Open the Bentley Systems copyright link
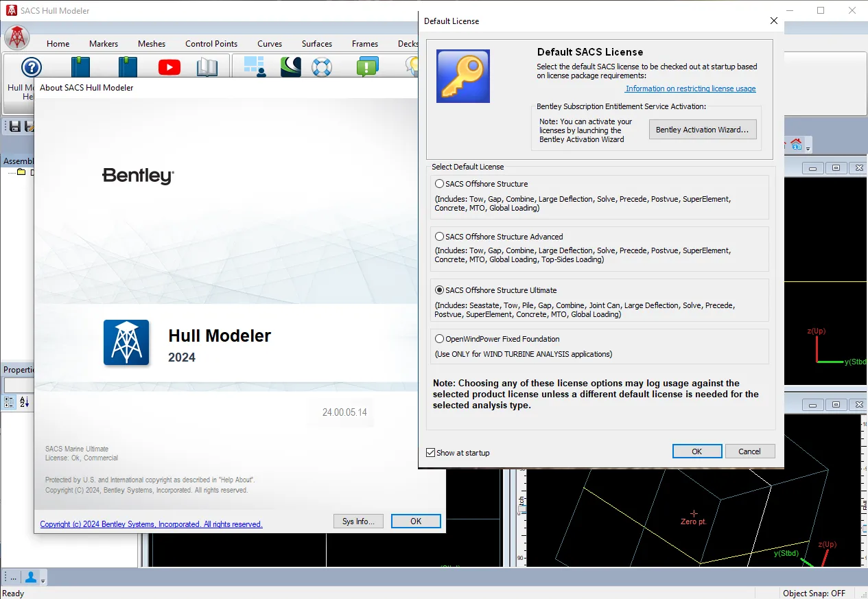Screen dimensions: 868x599 pyautogui.click(x=151, y=524)
